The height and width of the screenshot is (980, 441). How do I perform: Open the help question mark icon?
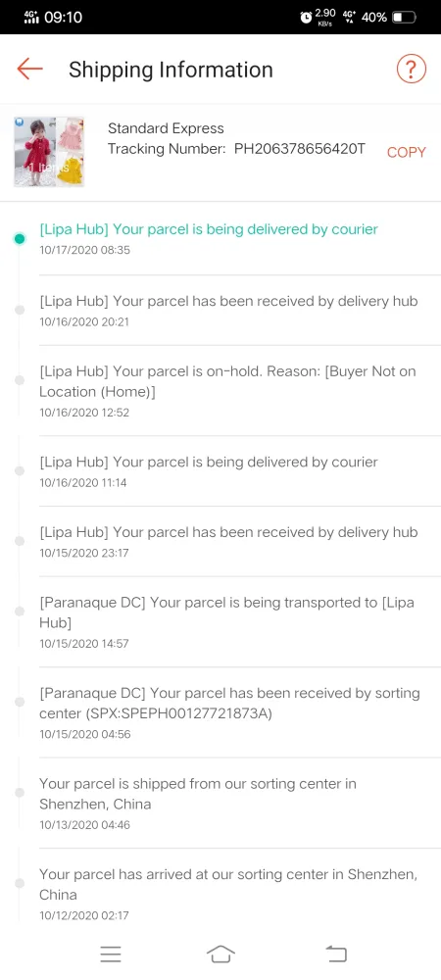(411, 69)
